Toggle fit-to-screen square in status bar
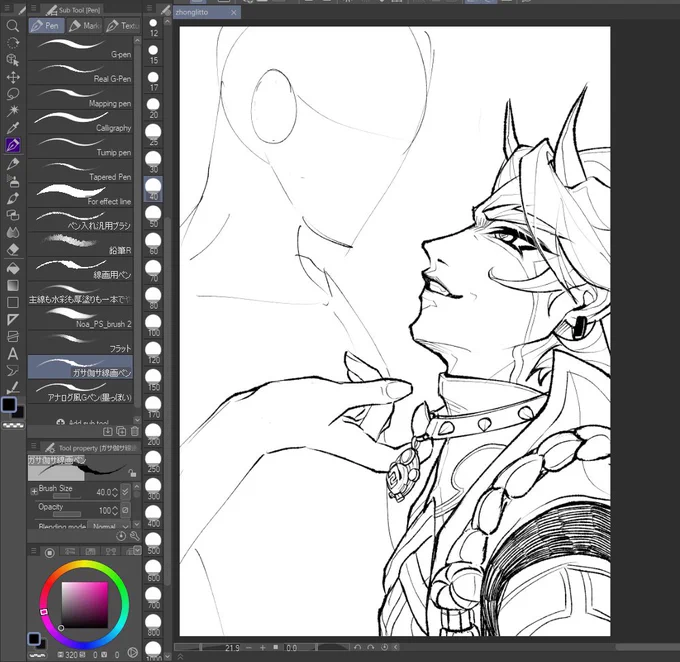680x662 pixels. (276, 647)
